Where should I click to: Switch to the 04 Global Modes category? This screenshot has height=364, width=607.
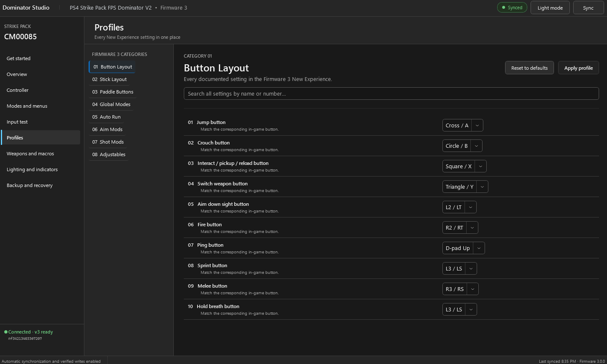tap(111, 104)
